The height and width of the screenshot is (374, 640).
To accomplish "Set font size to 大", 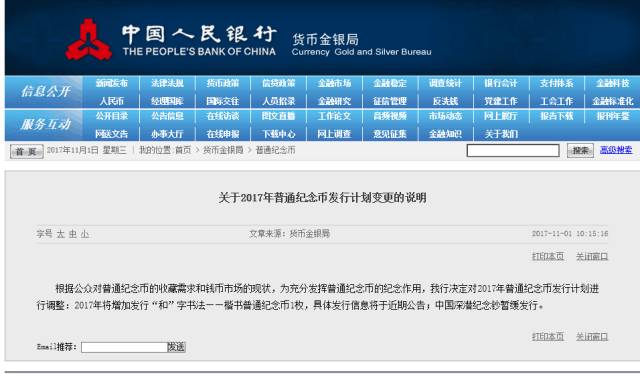I will pyautogui.click(x=60, y=234).
